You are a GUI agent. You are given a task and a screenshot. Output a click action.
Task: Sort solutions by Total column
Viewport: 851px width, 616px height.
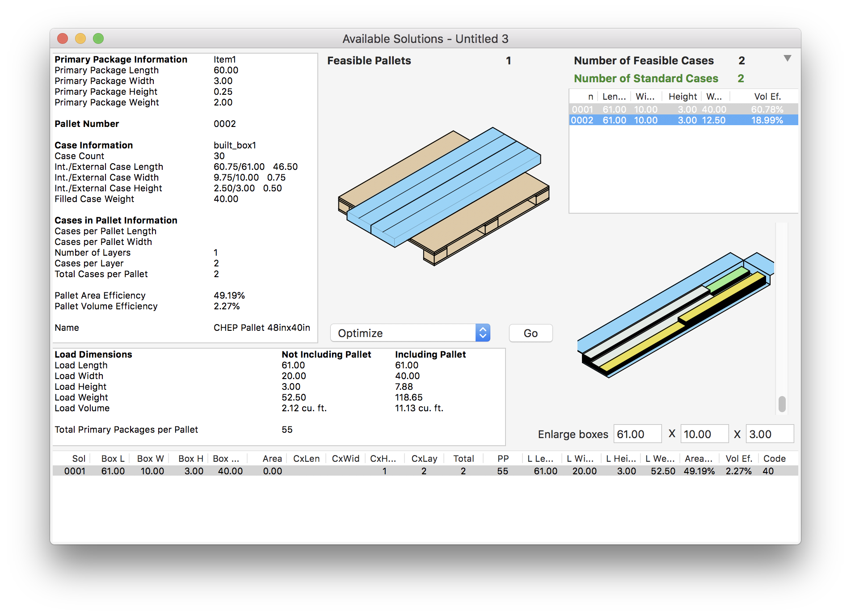tap(463, 458)
